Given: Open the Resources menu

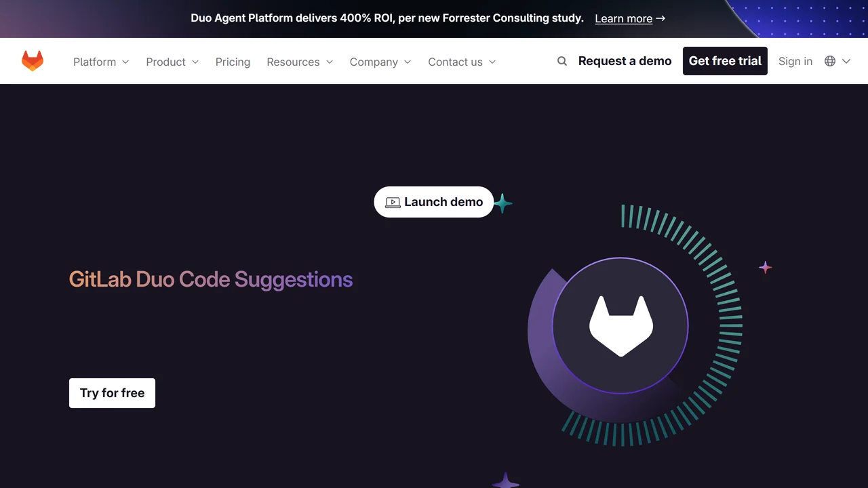Looking at the screenshot, I should pyautogui.click(x=293, y=62).
